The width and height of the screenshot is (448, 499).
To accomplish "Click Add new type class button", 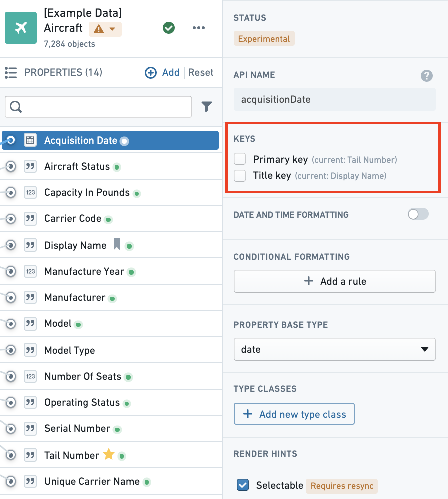I will click(294, 414).
